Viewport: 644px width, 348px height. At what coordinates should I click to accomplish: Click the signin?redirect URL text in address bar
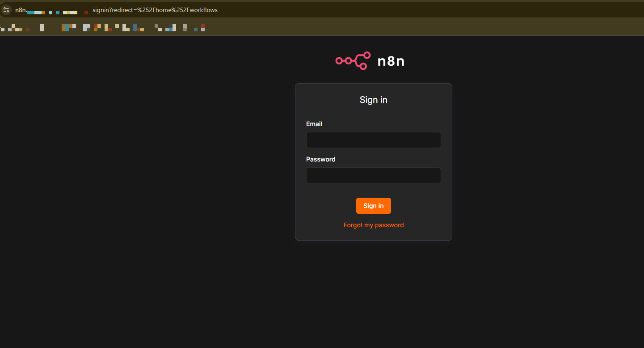155,10
